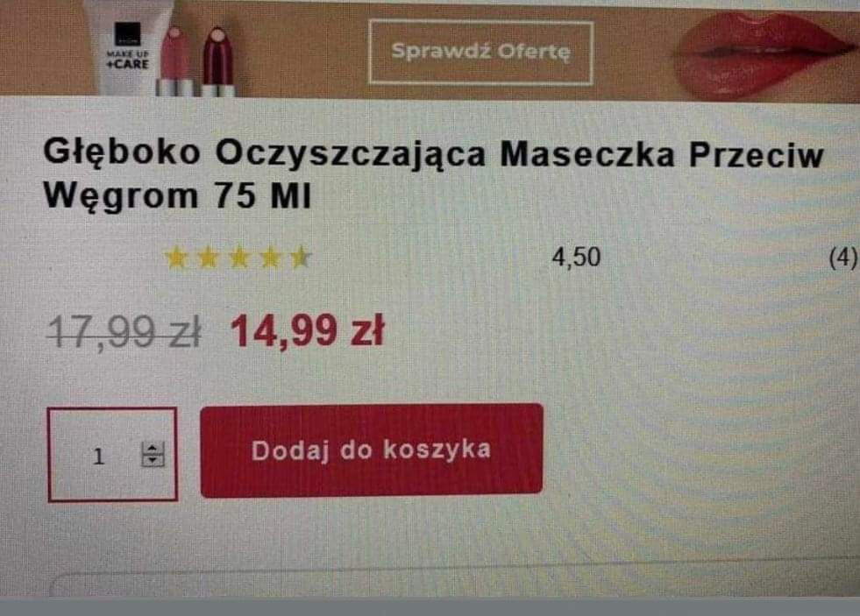
Task: Focus the quantity input showing 1
Action: (x=112, y=454)
